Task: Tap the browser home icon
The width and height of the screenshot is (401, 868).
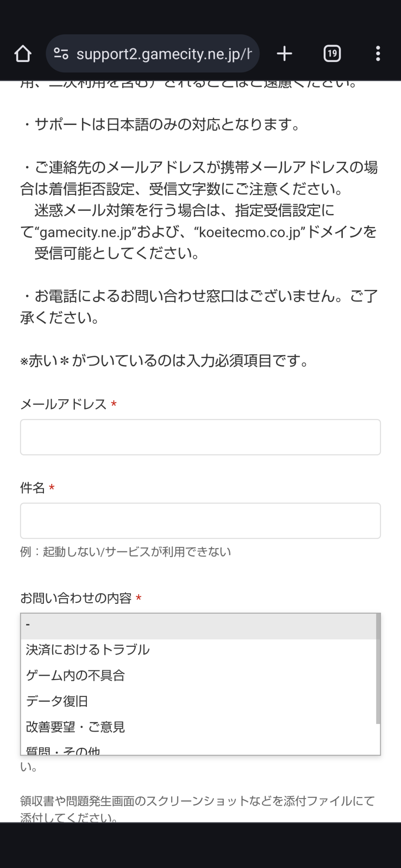Action: tap(23, 54)
